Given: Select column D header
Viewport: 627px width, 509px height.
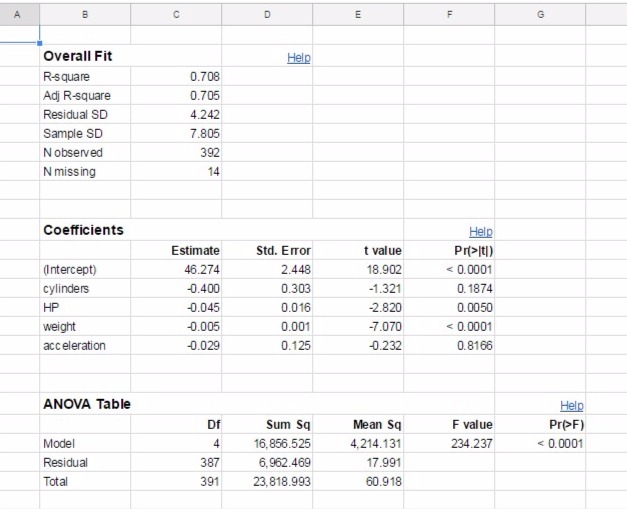Looking at the screenshot, I should click(267, 15).
